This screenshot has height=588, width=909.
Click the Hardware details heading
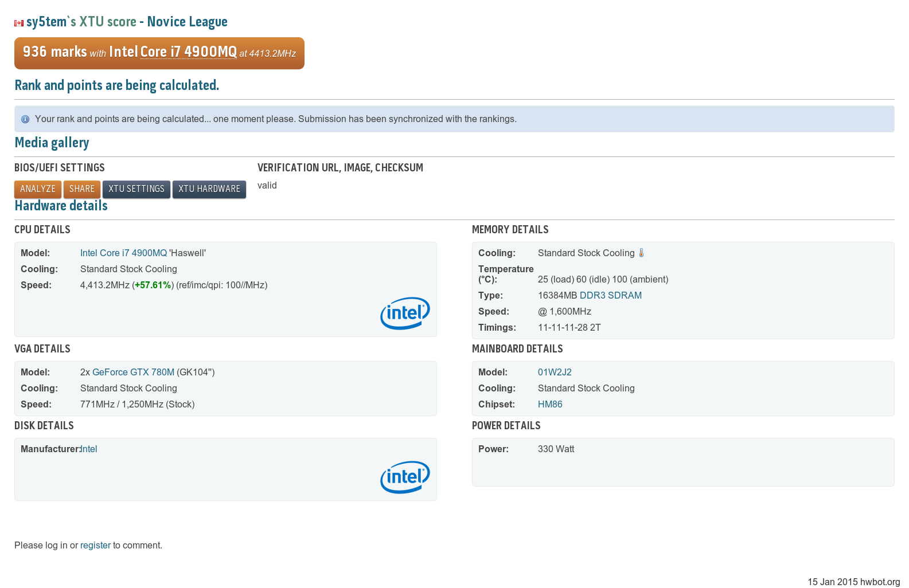[x=61, y=206]
